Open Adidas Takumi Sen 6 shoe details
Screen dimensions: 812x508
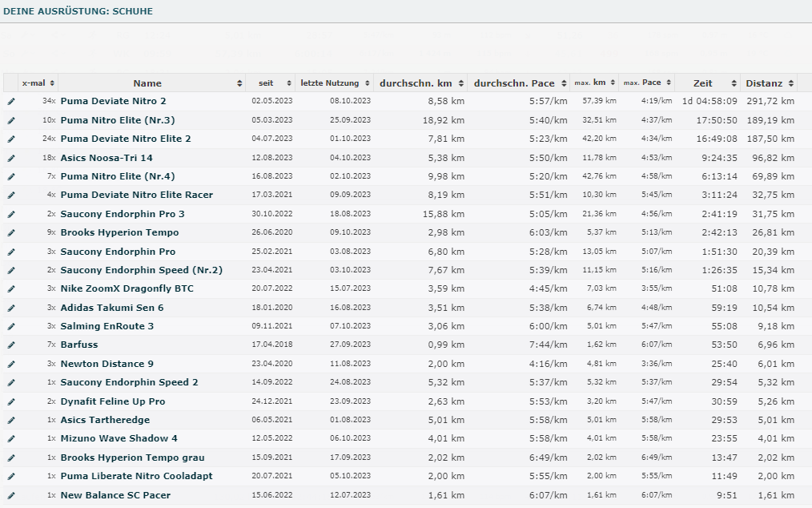point(112,308)
